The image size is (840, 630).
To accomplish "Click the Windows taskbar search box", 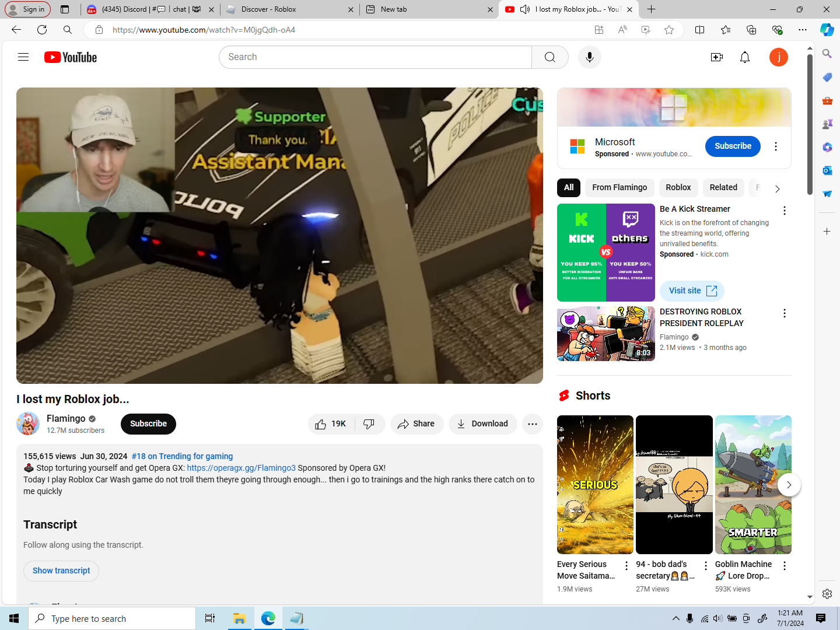I will [x=112, y=618].
